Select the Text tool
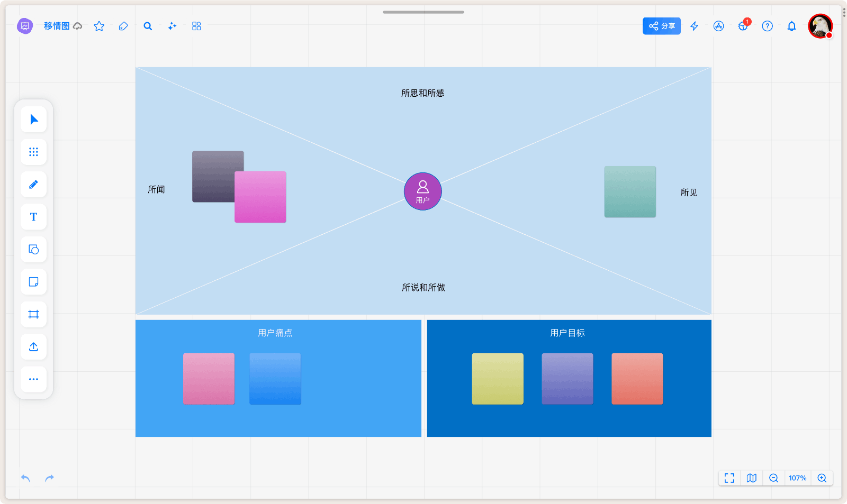847x504 pixels. coord(33,217)
